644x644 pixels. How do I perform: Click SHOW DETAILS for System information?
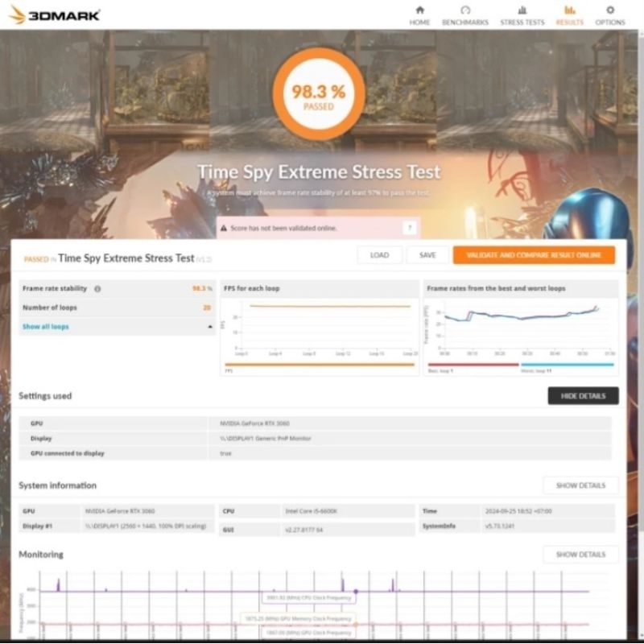(x=580, y=485)
